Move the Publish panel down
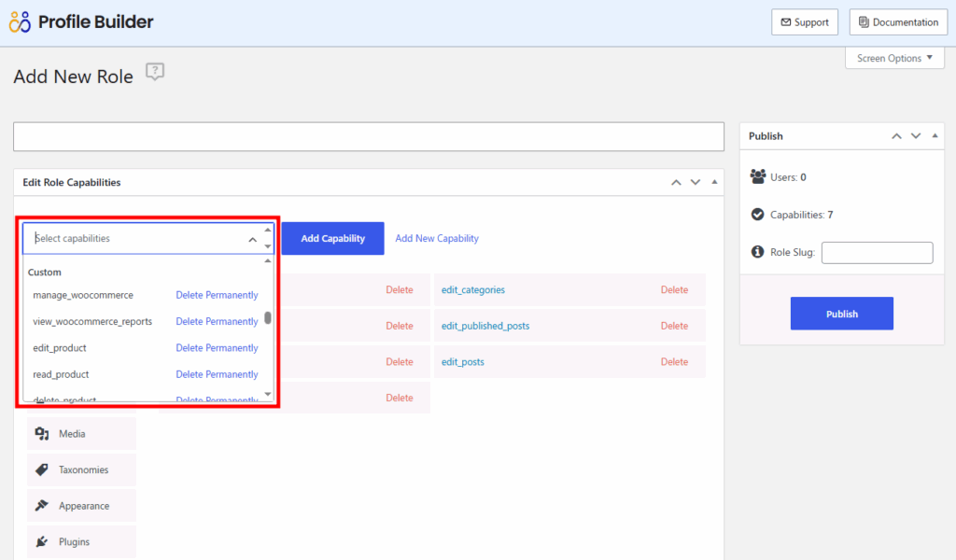This screenshot has width=956, height=560. (x=916, y=136)
